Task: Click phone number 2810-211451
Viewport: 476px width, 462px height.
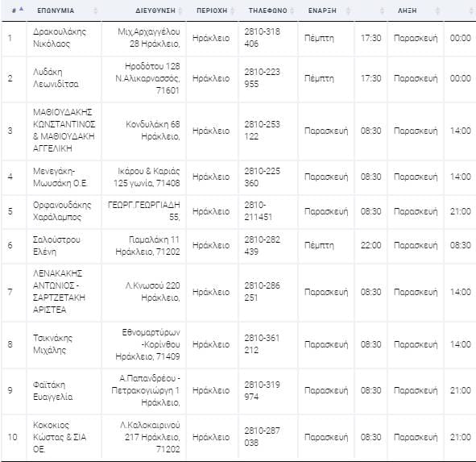Action: [x=259, y=211]
